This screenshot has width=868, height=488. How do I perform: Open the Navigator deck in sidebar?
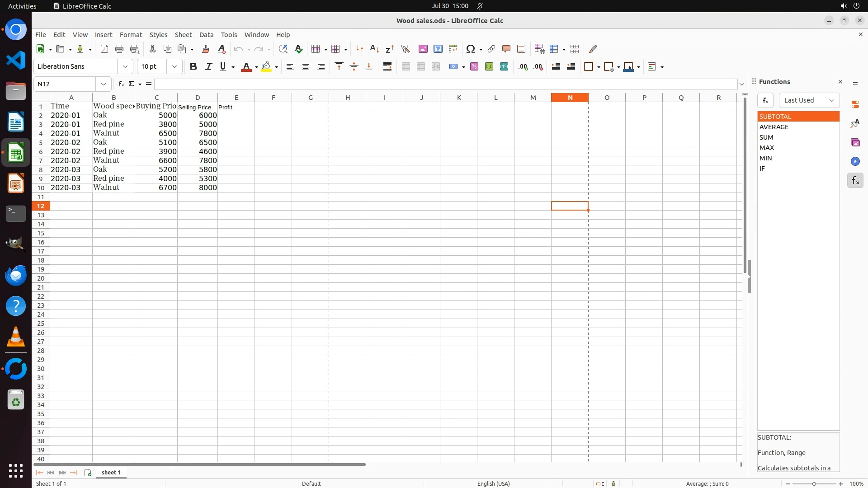(855, 161)
